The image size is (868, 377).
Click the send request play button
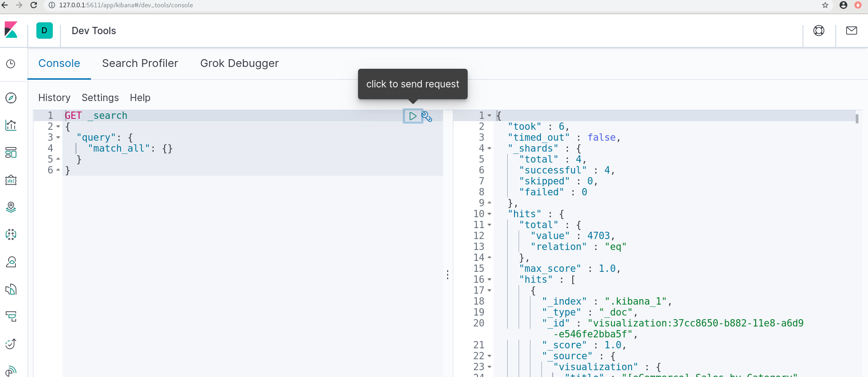pyautogui.click(x=413, y=116)
